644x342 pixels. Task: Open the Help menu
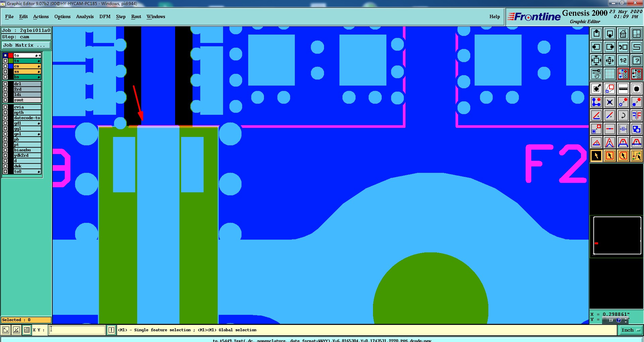tap(494, 16)
